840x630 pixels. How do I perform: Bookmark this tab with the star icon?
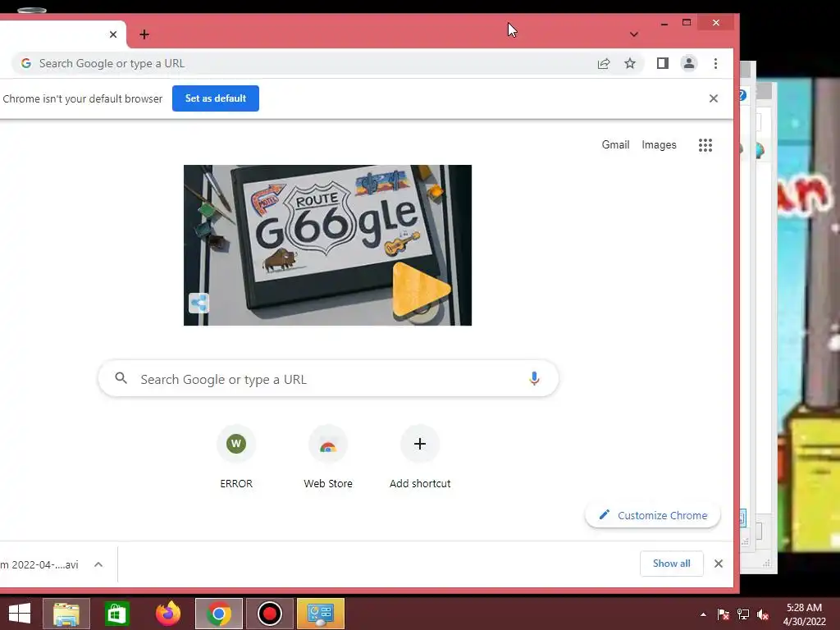(x=630, y=63)
